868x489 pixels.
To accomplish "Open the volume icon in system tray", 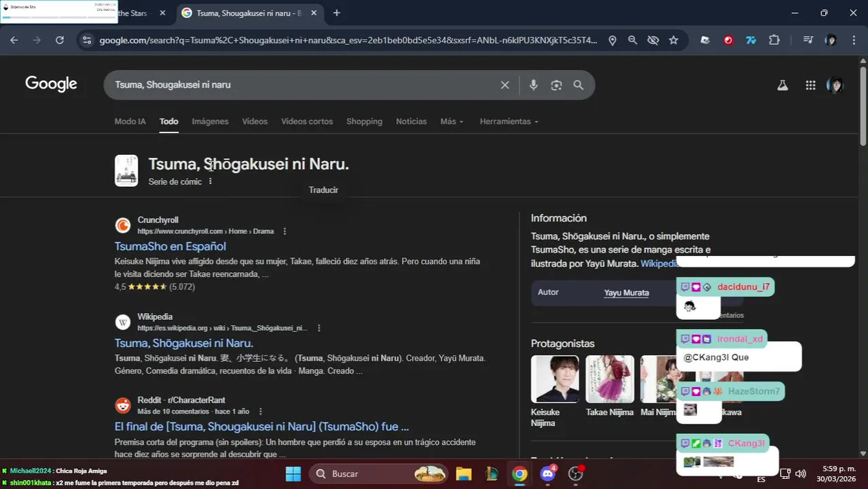I will pos(800,473).
